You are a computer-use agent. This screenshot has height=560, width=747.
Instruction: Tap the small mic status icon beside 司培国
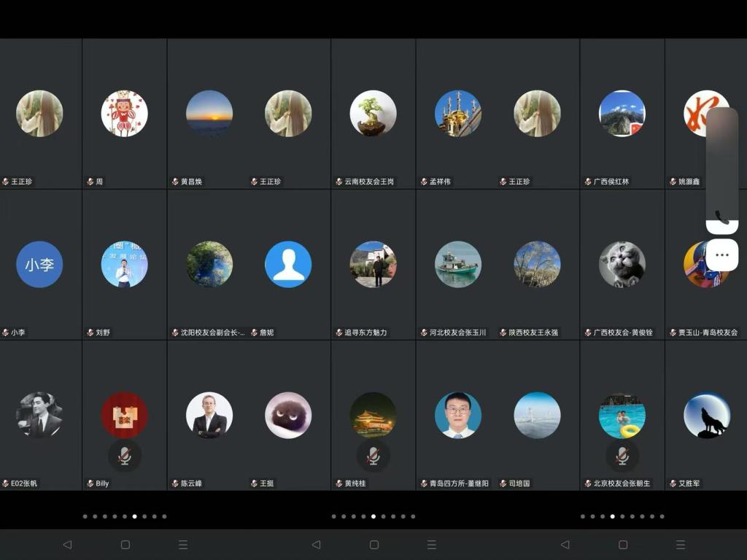point(503,483)
